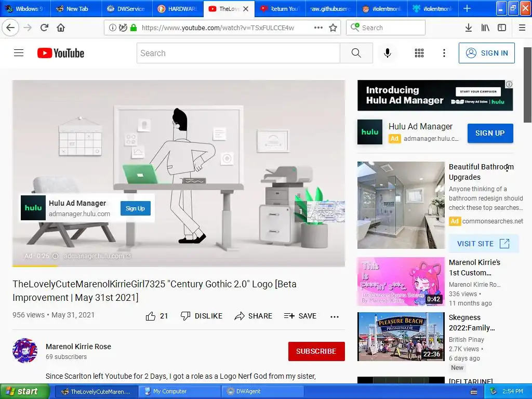Click the YouTube search input field

click(x=238, y=53)
